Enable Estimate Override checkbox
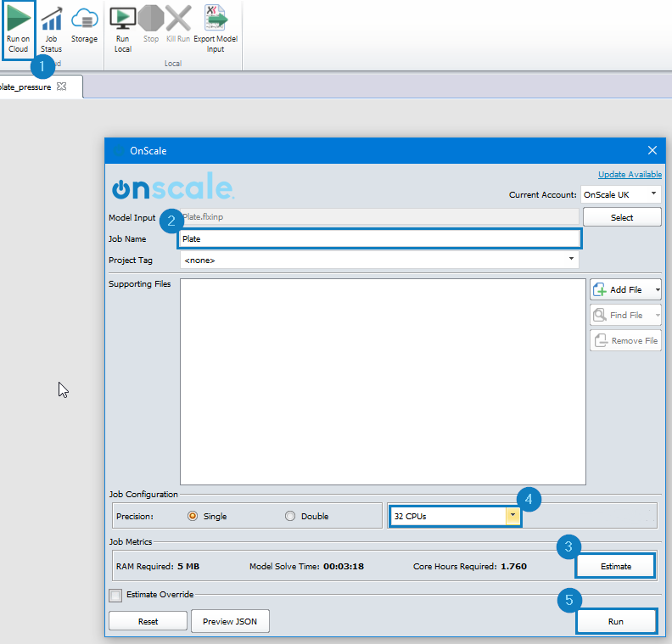The width and height of the screenshot is (672, 644). (x=115, y=595)
